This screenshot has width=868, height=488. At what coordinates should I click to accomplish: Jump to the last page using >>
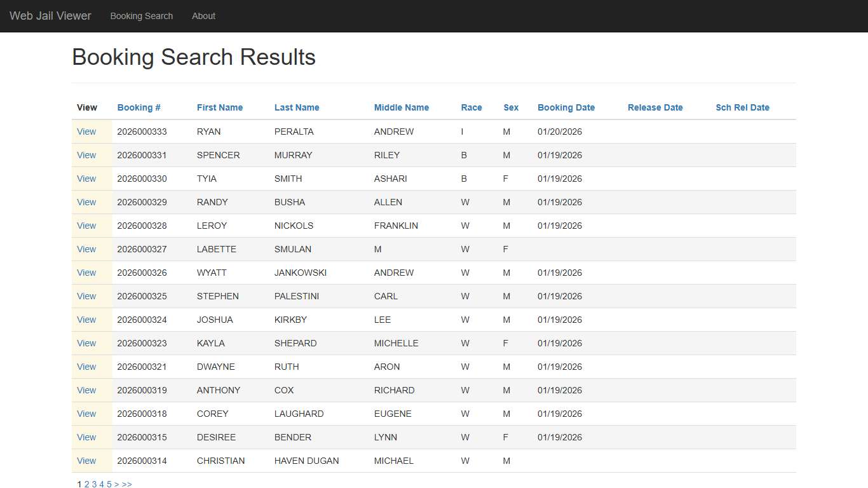(x=126, y=484)
